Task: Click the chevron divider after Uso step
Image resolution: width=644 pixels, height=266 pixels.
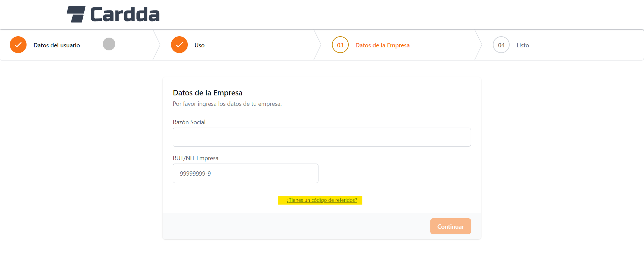Action: (317, 45)
